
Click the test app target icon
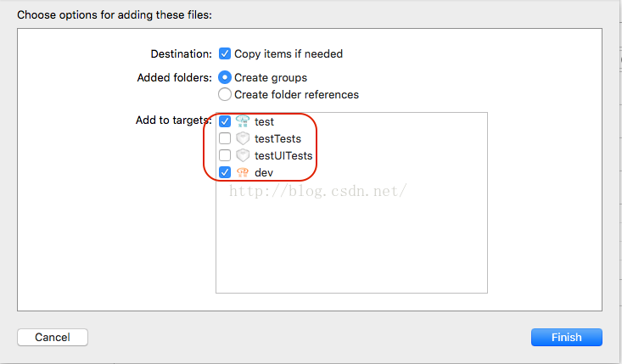[x=242, y=121]
